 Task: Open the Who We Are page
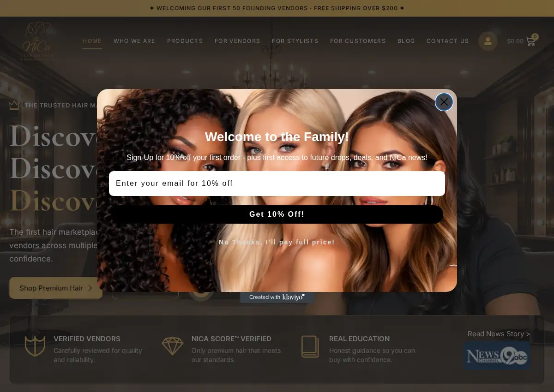(134, 41)
